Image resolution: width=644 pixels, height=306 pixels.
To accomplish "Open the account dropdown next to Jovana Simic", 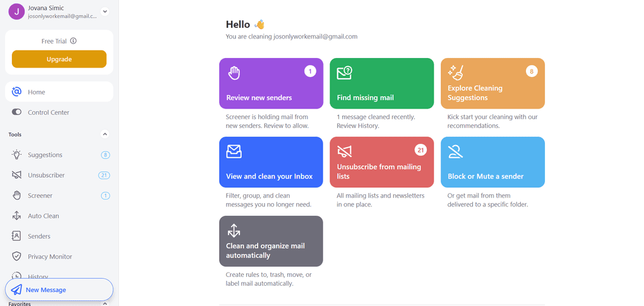I will pos(105,11).
